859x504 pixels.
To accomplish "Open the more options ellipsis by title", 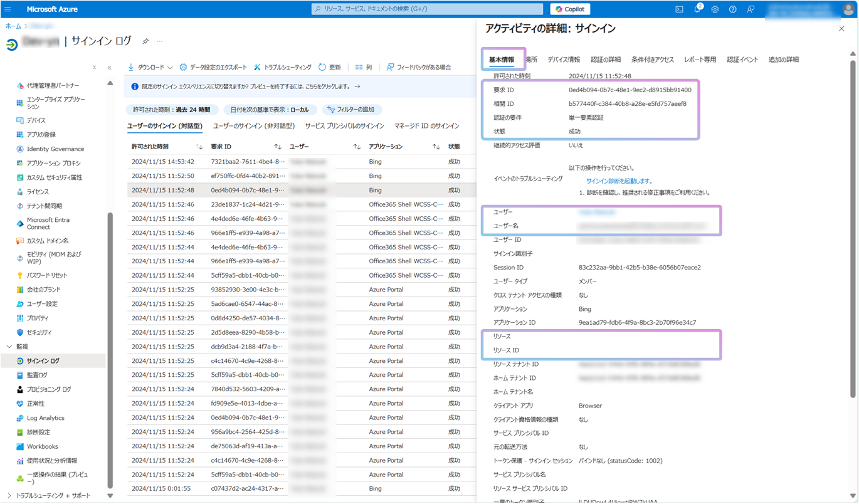I will click(160, 41).
